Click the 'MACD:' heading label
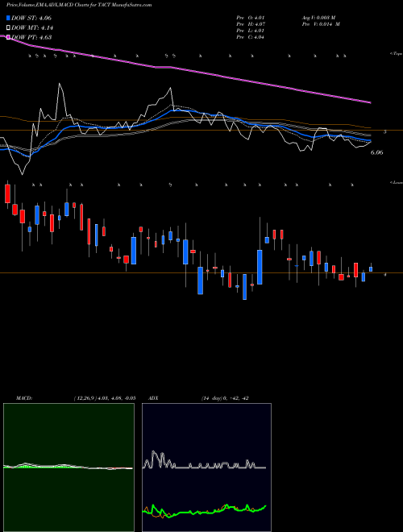This screenshot has width=403, height=532. point(24,398)
